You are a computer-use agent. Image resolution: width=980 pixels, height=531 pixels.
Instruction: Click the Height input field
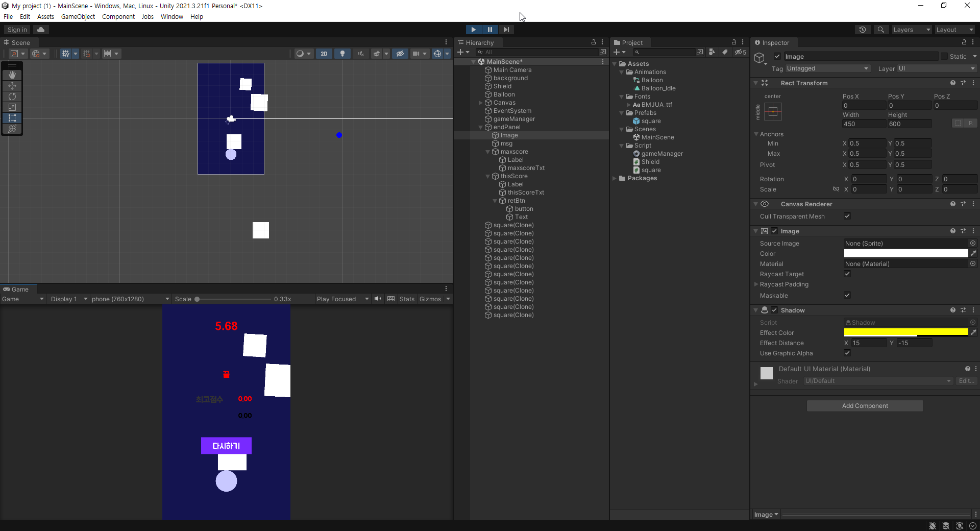pyautogui.click(x=910, y=124)
